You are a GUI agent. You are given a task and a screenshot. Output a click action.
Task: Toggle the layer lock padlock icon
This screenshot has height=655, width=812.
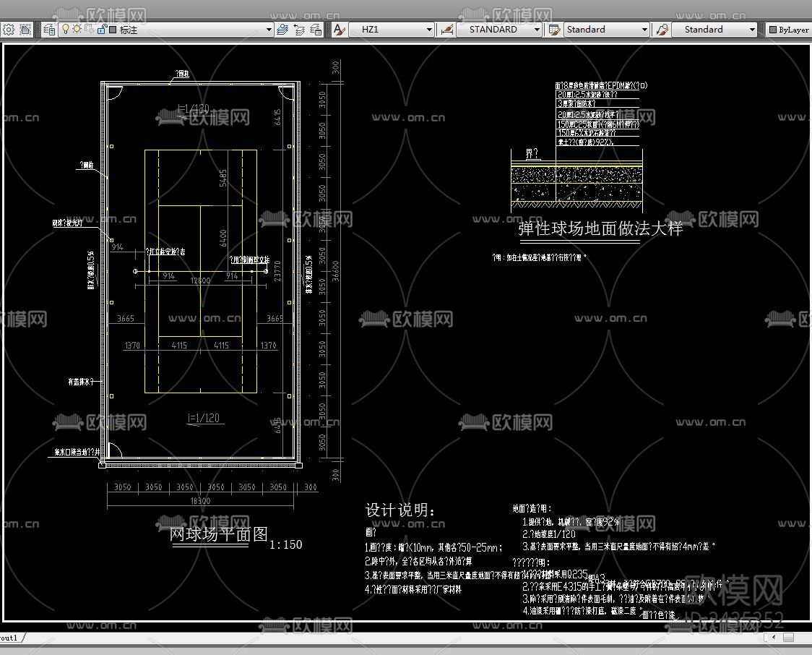coord(101,29)
